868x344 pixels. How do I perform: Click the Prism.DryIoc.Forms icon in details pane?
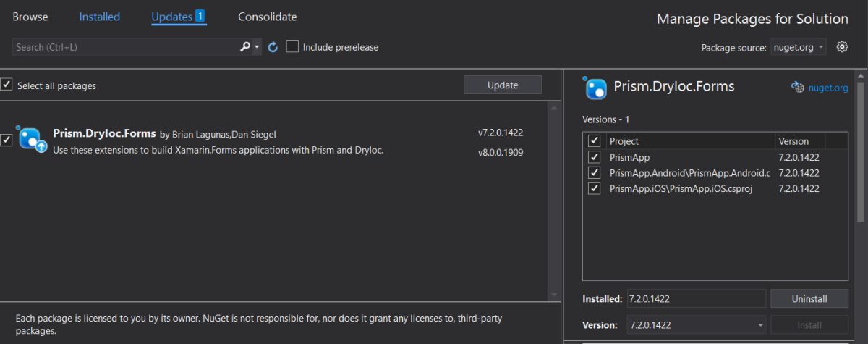click(595, 88)
